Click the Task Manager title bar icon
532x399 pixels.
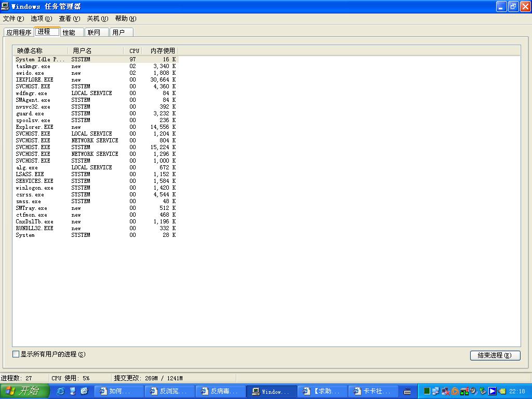tap(5, 6)
